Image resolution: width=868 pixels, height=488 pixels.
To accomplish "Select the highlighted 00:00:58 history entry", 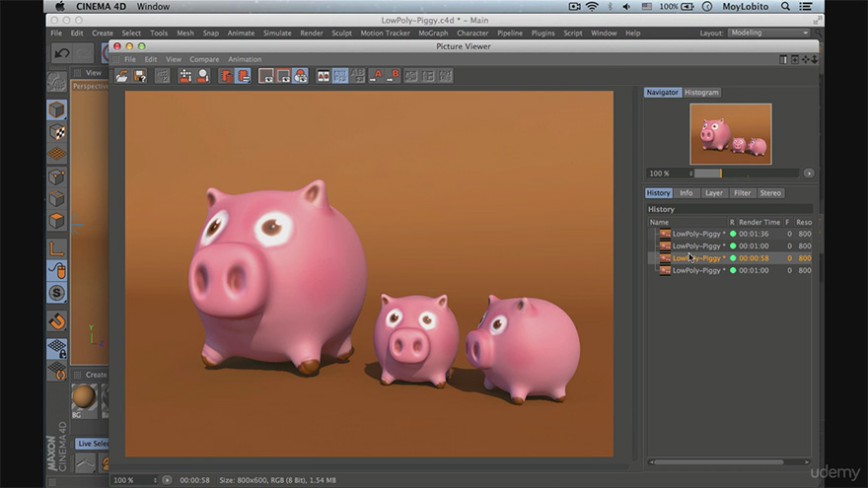I will tap(730, 258).
